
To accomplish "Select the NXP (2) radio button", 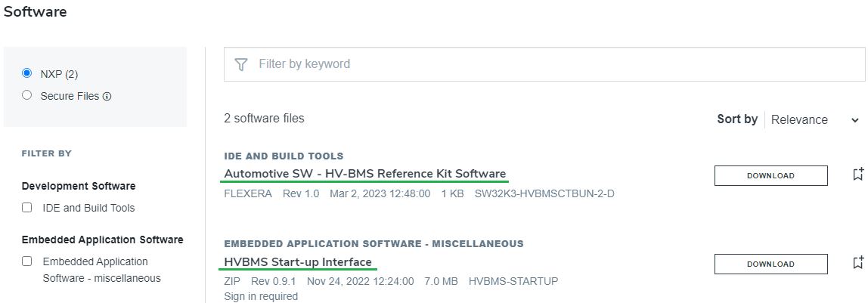I will (27, 73).
